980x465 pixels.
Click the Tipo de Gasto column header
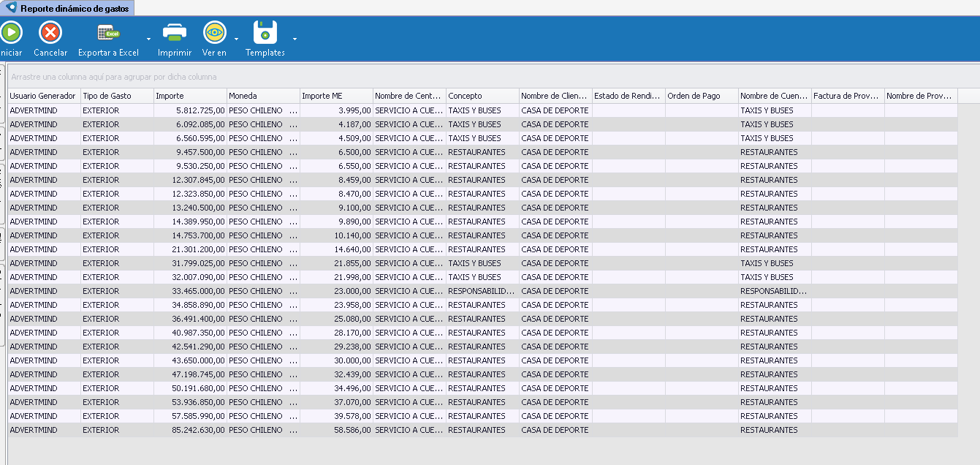(x=117, y=96)
